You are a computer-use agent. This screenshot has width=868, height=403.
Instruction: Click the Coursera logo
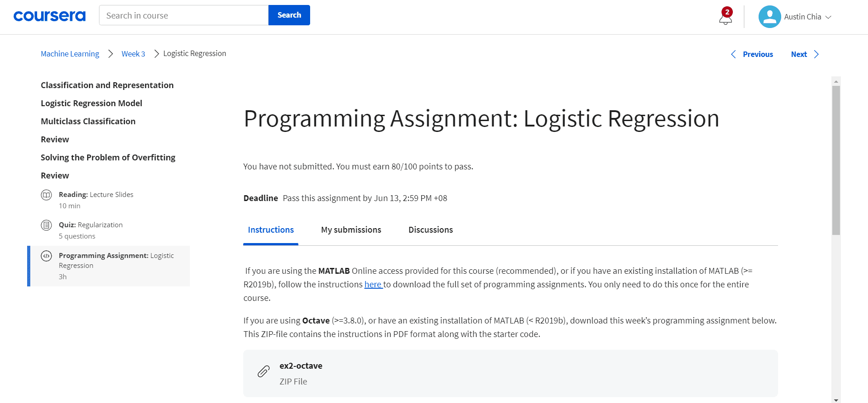point(49,16)
